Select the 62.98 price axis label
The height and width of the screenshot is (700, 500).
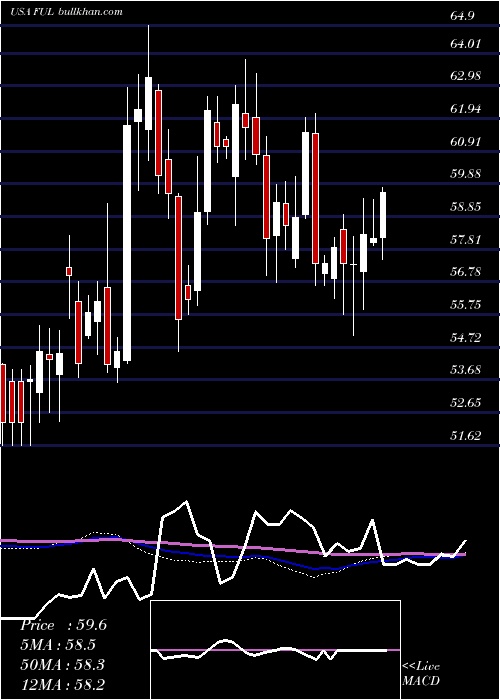466,75
